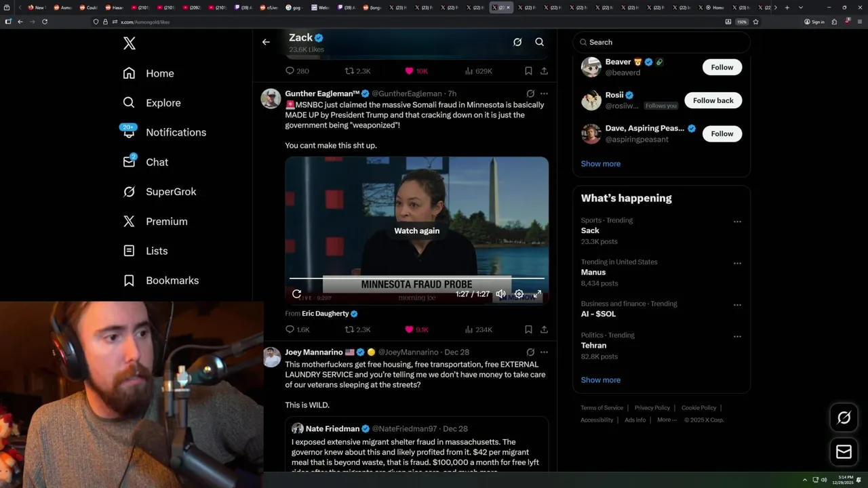Open Gunther Eagleman's profile avatar

[x=271, y=98]
